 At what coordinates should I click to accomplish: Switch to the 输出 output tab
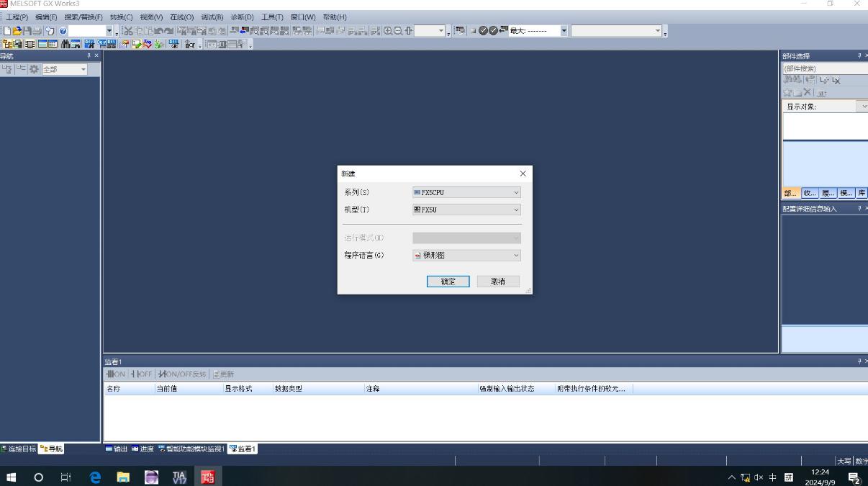point(117,449)
